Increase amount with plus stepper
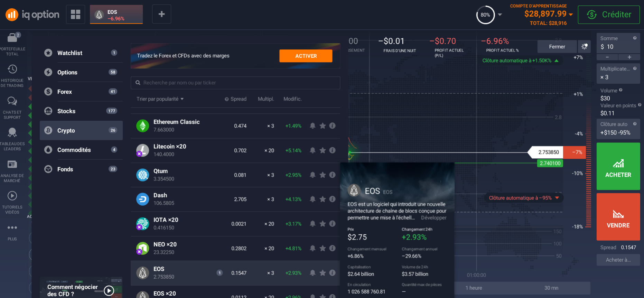 point(629,57)
